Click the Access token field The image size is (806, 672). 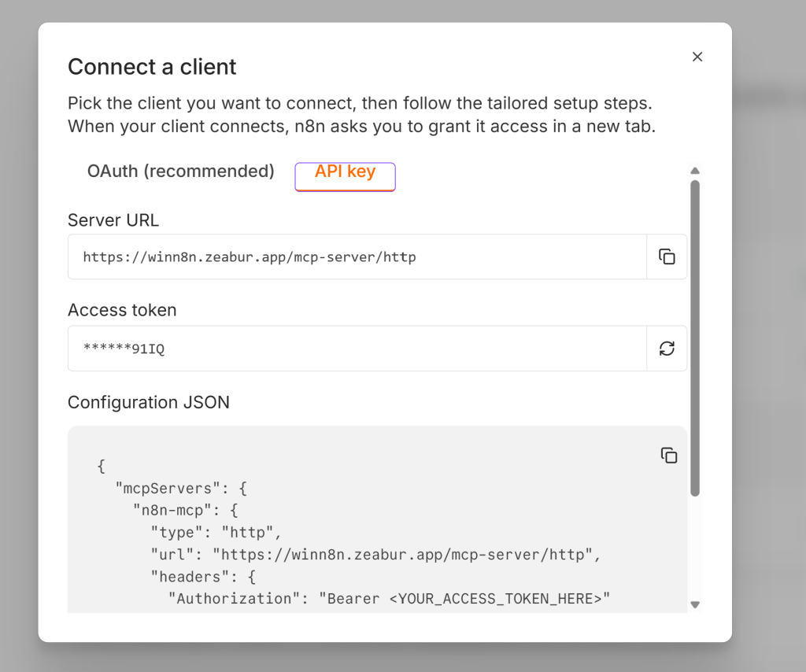pyautogui.click(x=357, y=349)
